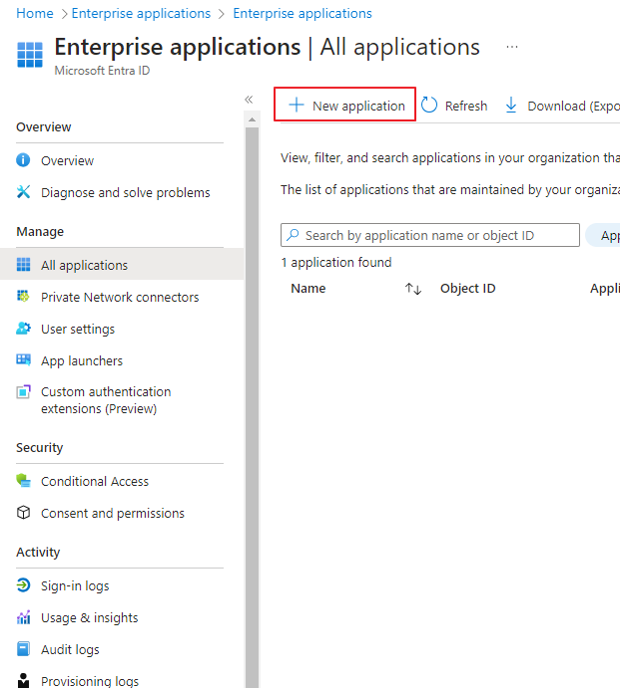
Task: Sort applications by Name column arrows
Action: [x=413, y=288]
